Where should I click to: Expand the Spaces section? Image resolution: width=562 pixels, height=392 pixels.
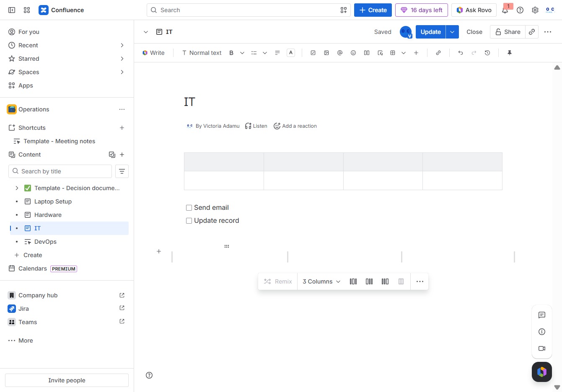click(x=122, y=72)
